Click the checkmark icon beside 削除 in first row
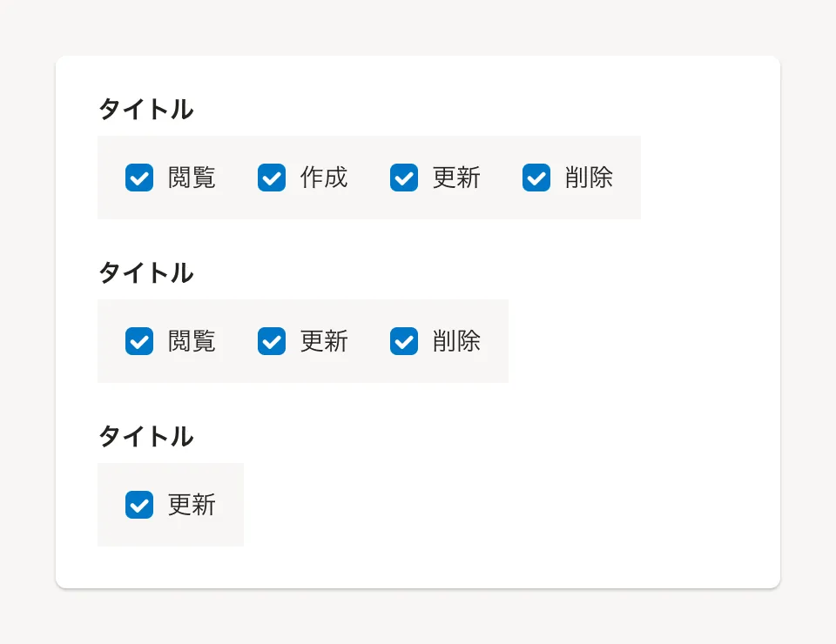Viewport: 836px width, 644px height. click(536, 178)
